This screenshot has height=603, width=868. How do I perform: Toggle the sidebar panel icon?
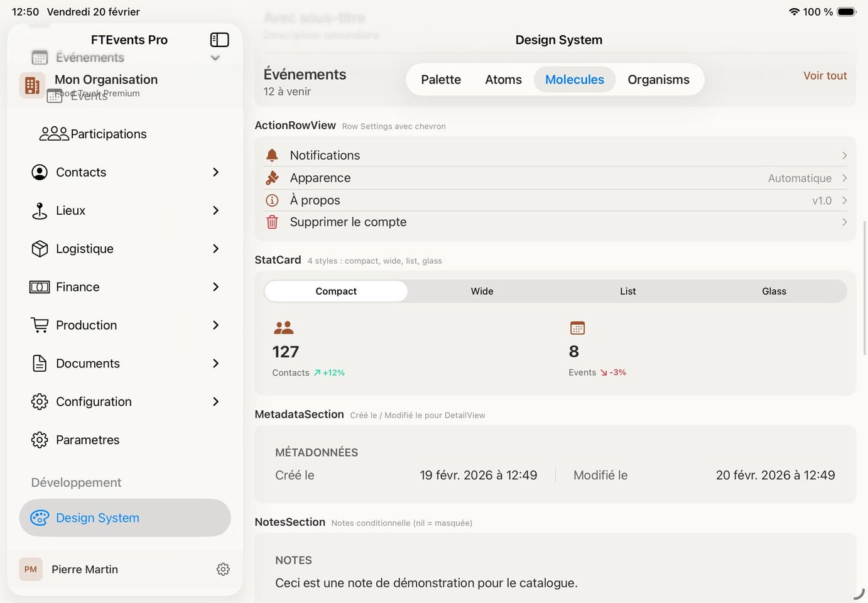219,40
